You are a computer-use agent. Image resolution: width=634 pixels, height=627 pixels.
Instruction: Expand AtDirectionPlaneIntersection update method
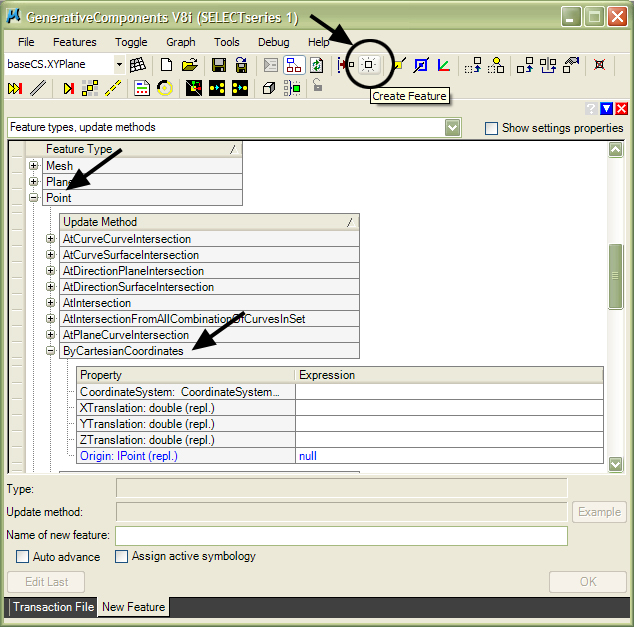(x=50, y=270)
